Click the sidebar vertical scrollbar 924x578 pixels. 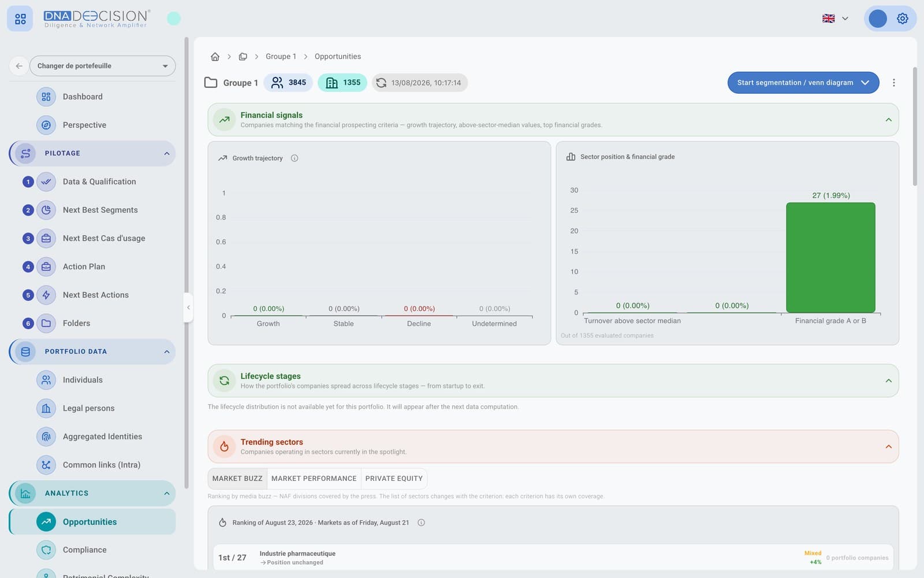pyautogui.click(x=186, y=263)
